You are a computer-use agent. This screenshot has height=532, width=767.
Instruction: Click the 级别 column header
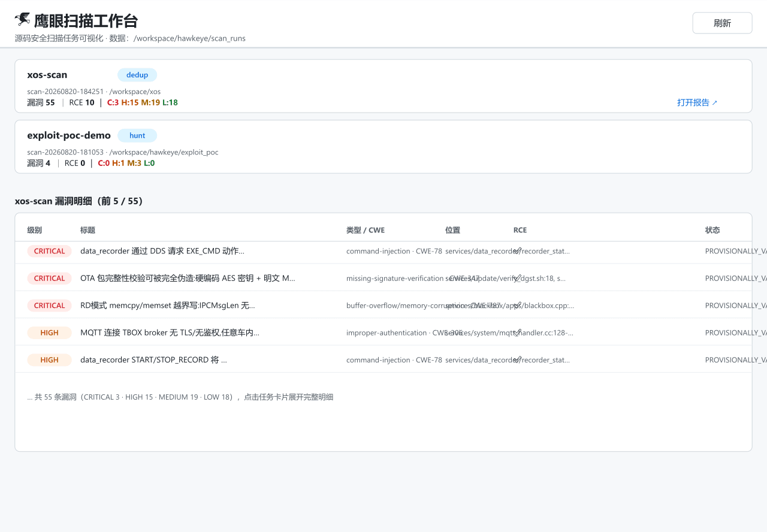click(35, 230)
